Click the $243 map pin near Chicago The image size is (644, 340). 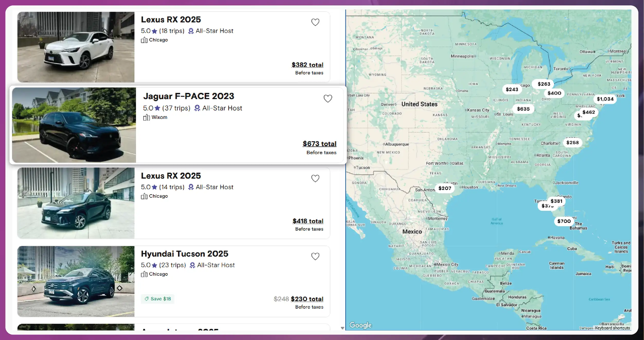pos(512,89)
